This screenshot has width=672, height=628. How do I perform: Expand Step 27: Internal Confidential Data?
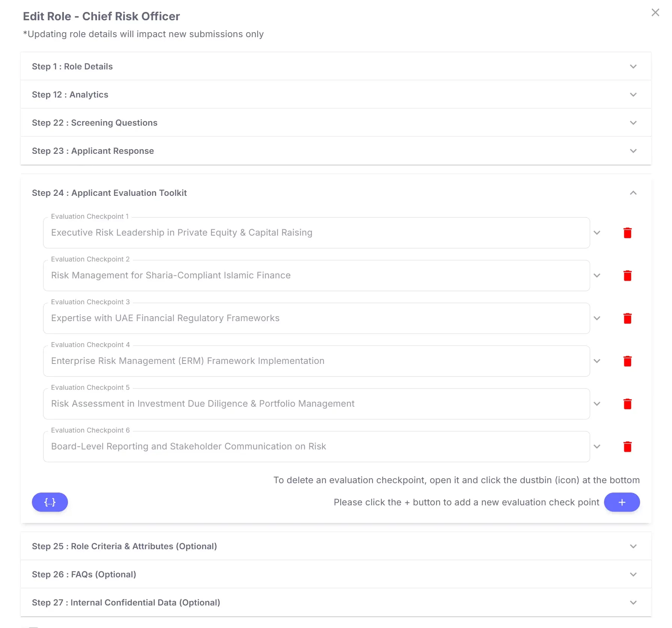[633, 602]
